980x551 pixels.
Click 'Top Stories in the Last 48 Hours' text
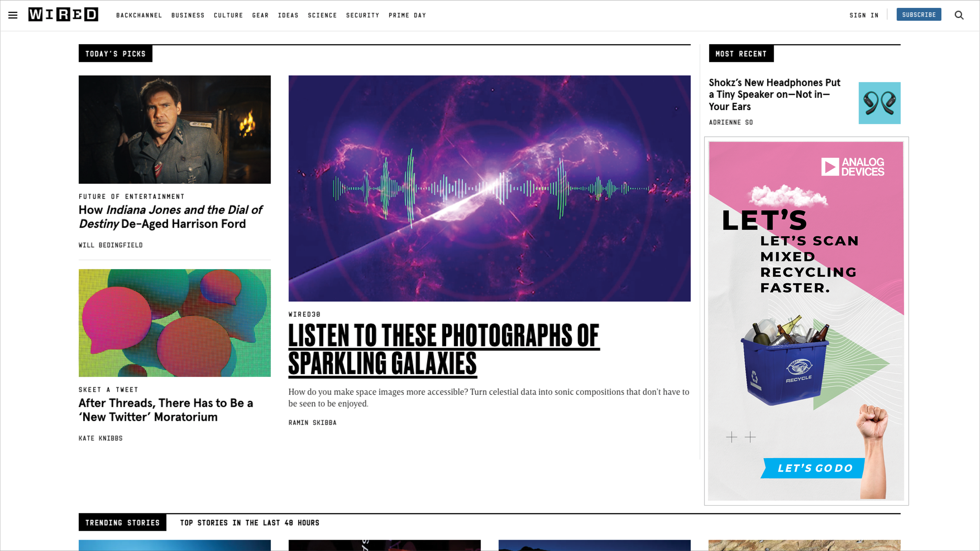250,523
